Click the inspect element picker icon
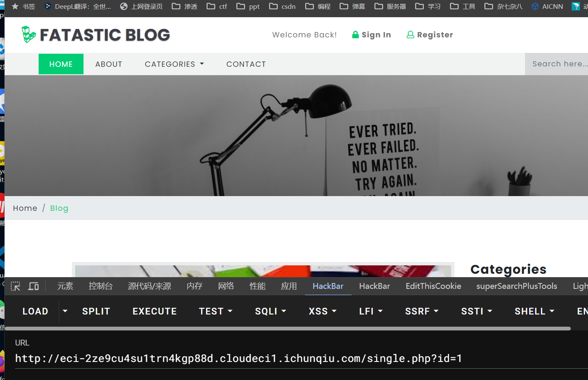This screenshot has height=380, width=588. [16, 286]
